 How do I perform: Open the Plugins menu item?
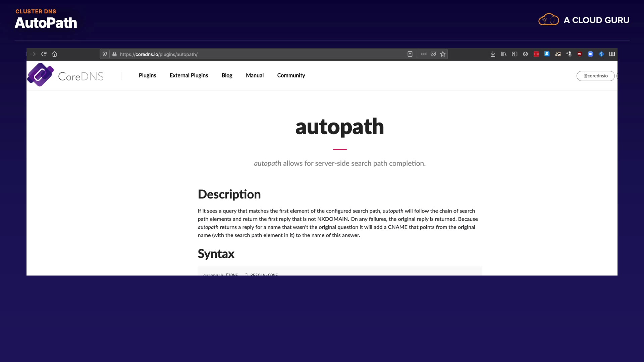tap(147, 75)
